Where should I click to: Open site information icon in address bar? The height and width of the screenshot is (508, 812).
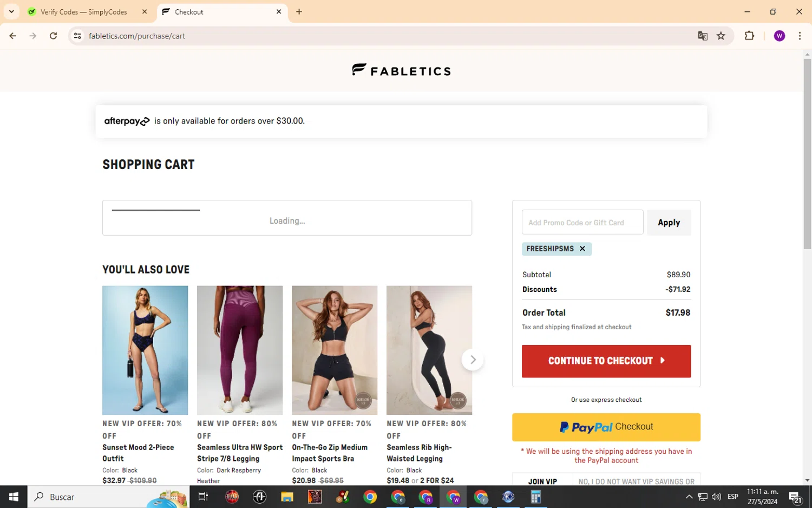click(x=77, y=36)
